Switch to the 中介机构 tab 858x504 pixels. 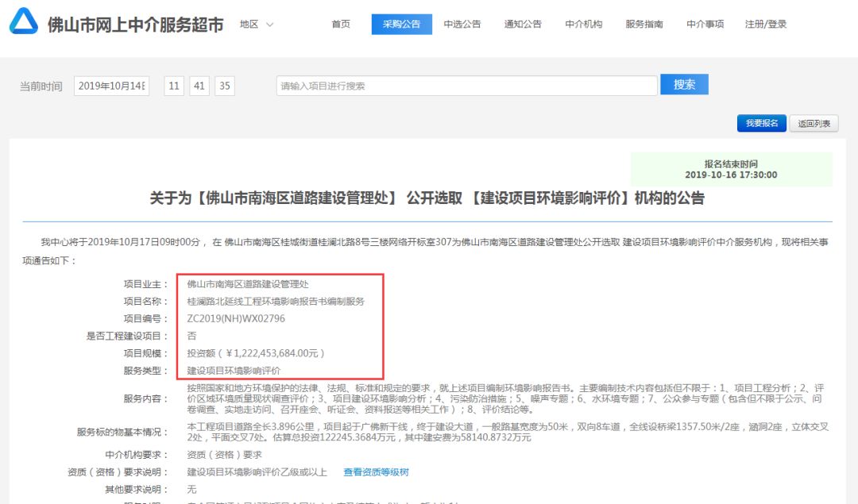point(584,24)
